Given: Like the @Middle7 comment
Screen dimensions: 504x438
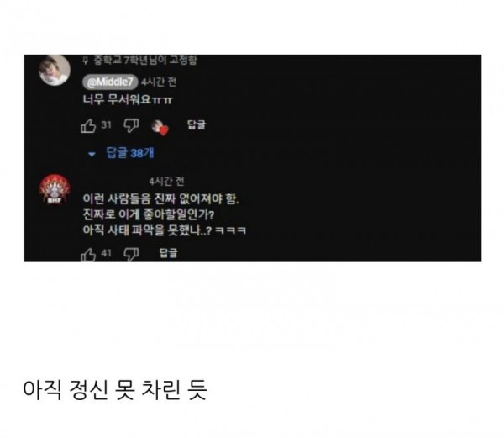Looking at the screenshot, I should pos(88,125).
